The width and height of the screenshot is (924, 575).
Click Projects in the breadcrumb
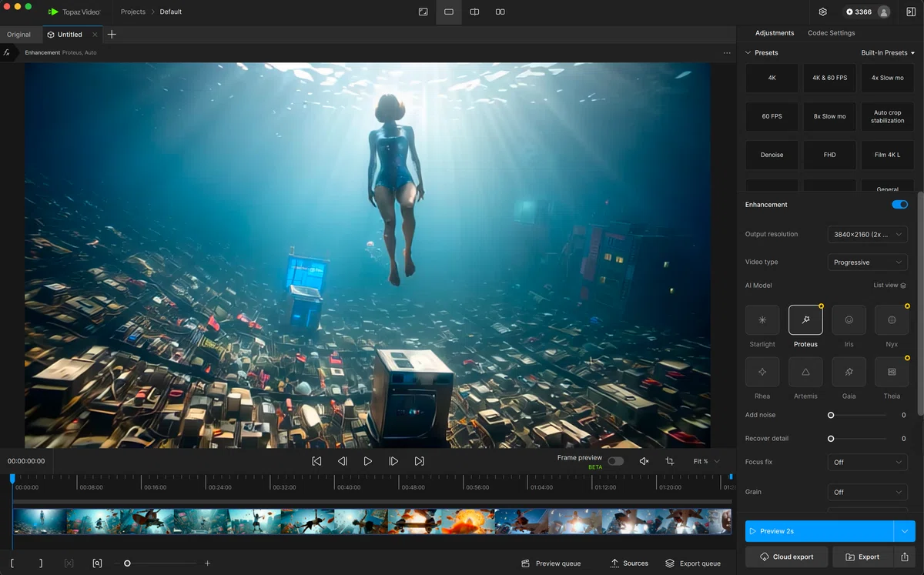coord(133,12)
